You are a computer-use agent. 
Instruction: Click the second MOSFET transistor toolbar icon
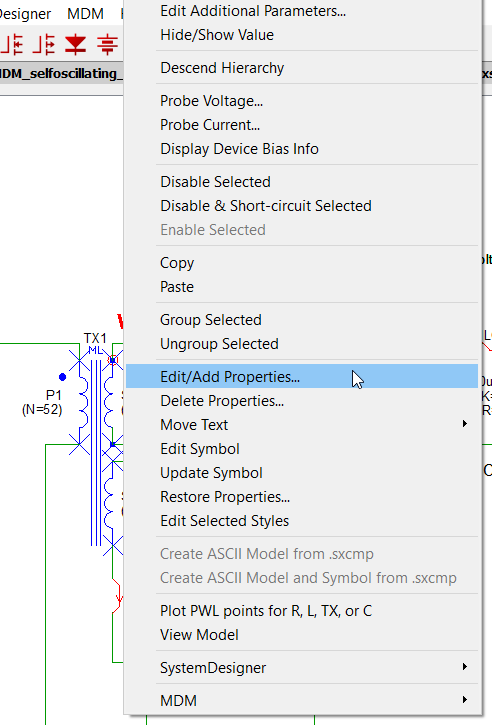(x=44, y=45)
